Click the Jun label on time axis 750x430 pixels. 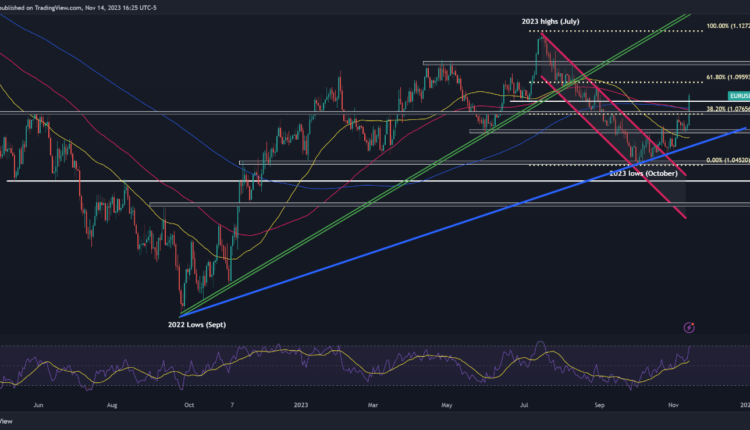click(x=39, y=407)
